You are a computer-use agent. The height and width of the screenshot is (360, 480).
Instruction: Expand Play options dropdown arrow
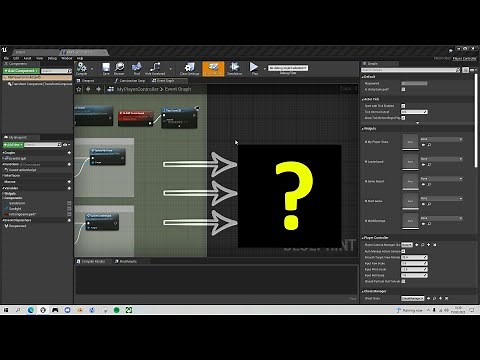(265, 69)
